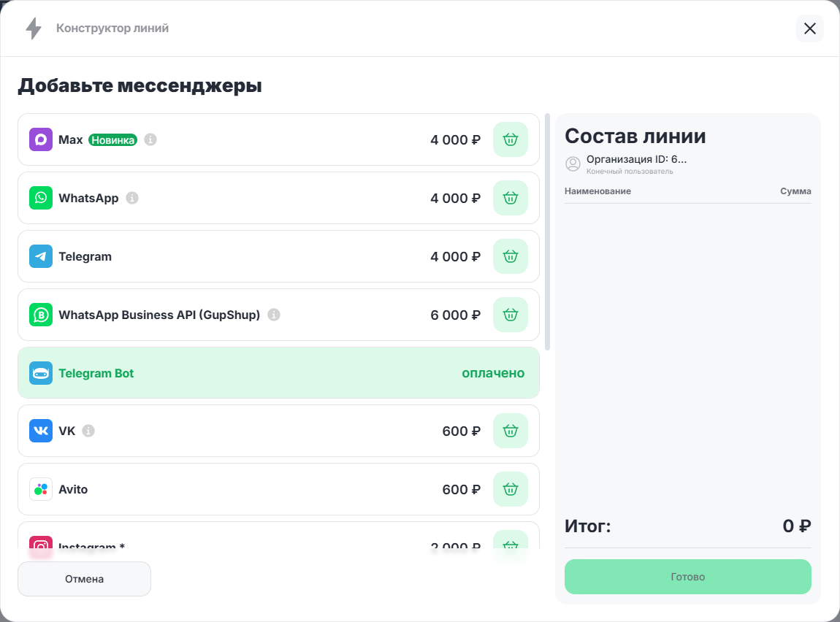
Task: Click the info icon beside VK
Action: pyautogui.click(x=88, y=431)
